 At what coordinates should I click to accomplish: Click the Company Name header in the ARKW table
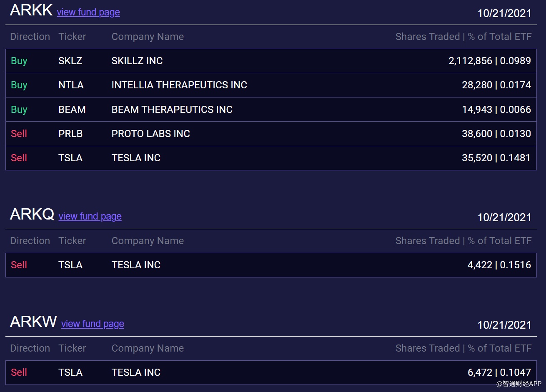[x=148, y=348]
